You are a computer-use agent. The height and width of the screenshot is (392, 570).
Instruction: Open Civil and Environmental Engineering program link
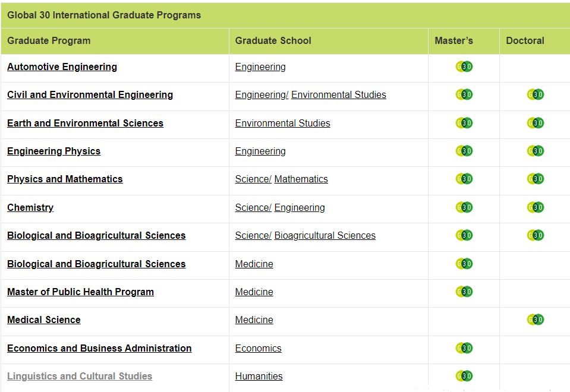click(90, 95)
